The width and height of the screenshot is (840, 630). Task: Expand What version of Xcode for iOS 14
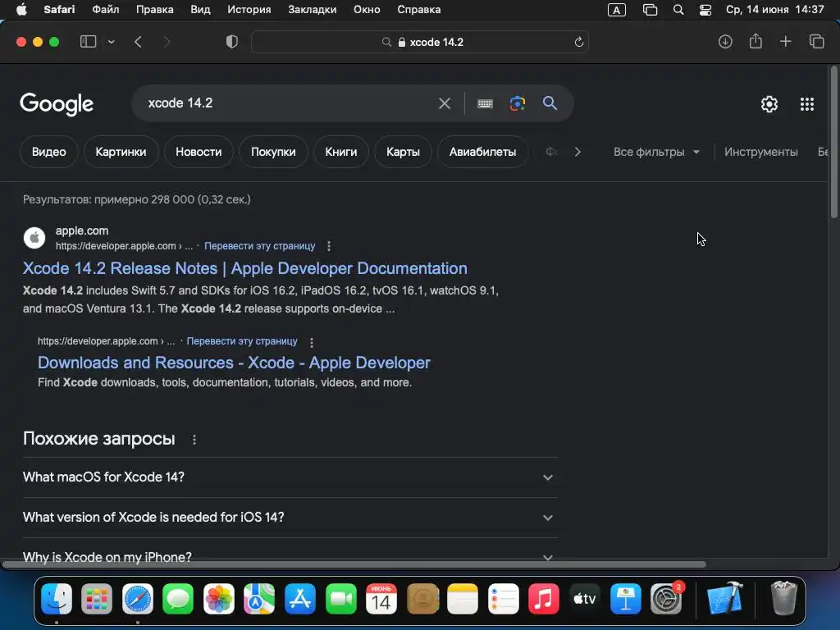point(290,518)
